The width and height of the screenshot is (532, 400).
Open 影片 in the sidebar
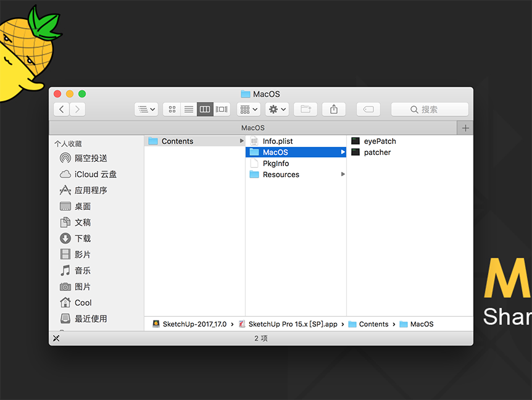pyautogui.click(x=75, y=254)
